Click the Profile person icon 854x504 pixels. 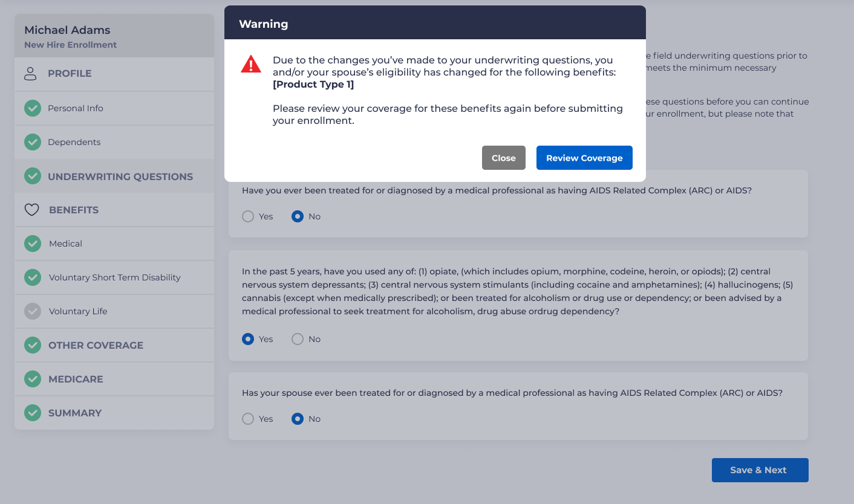click(x=30, y=74)
